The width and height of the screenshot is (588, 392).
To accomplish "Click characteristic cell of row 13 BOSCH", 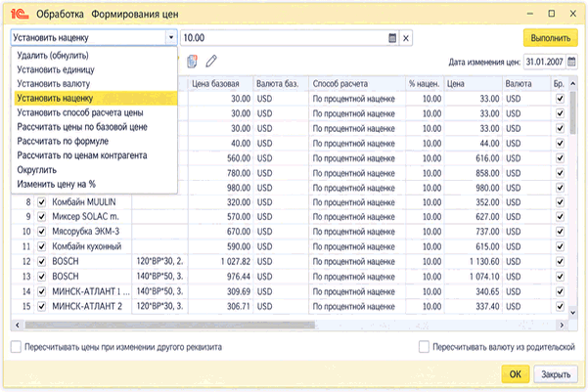I will [x=159, y=277].
